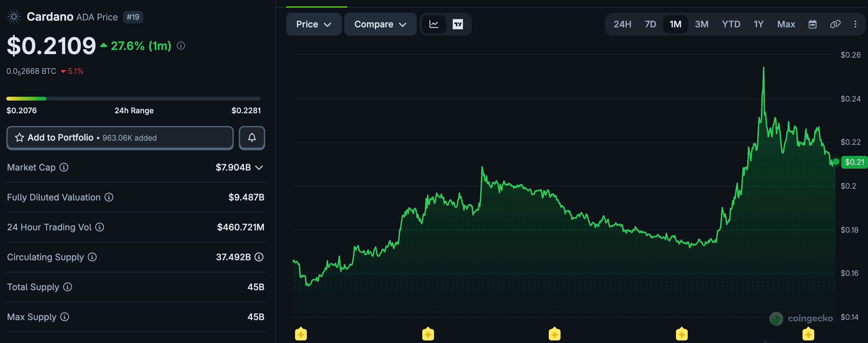This screenshot has width=868, height=343.
Task: Copy chart link icon
Action: point(835,24)
